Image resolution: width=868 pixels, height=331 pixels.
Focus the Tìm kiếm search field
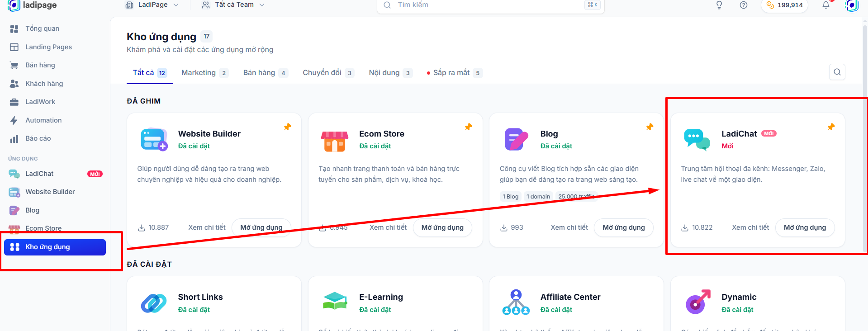tap(491, 5)
